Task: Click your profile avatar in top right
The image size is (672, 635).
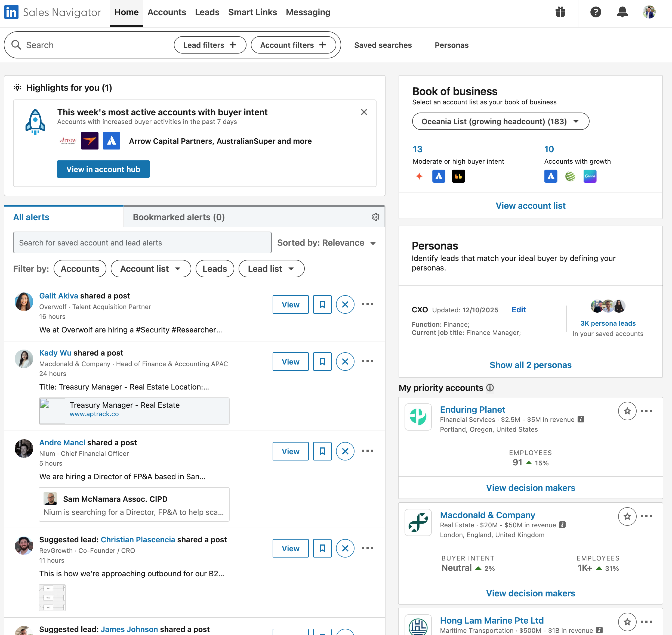Action: 650,12
